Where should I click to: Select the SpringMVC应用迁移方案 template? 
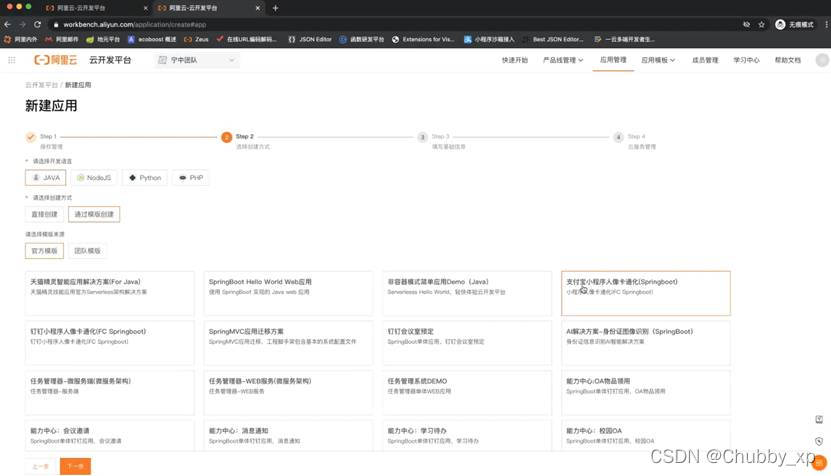point(288,343)
